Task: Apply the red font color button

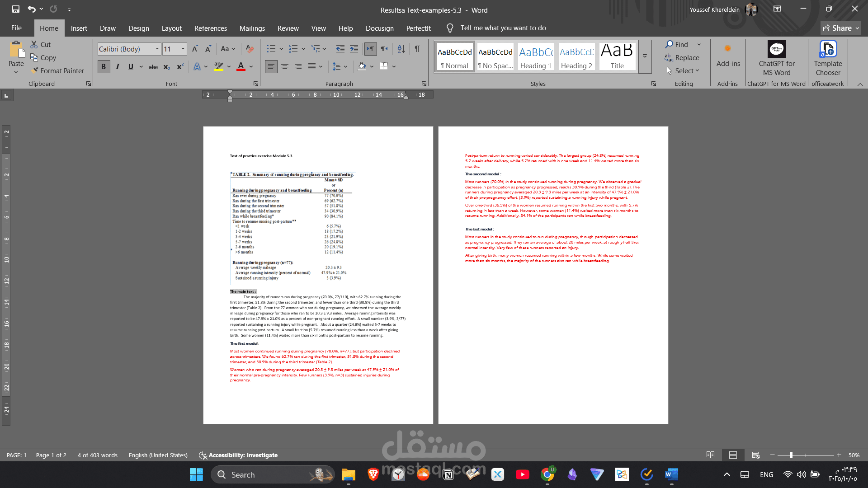Action: [x=241, y=66]
